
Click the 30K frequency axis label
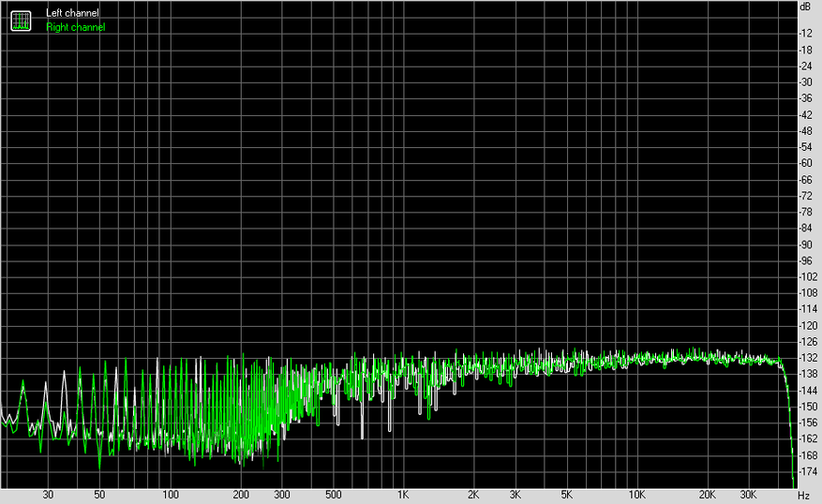pyautogui.click(x=749, y=495)
